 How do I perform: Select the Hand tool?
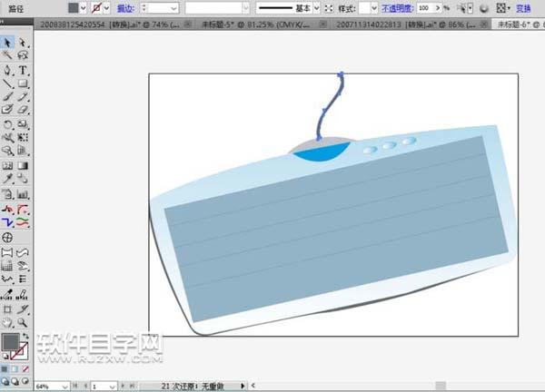click(x=7, y=322)
